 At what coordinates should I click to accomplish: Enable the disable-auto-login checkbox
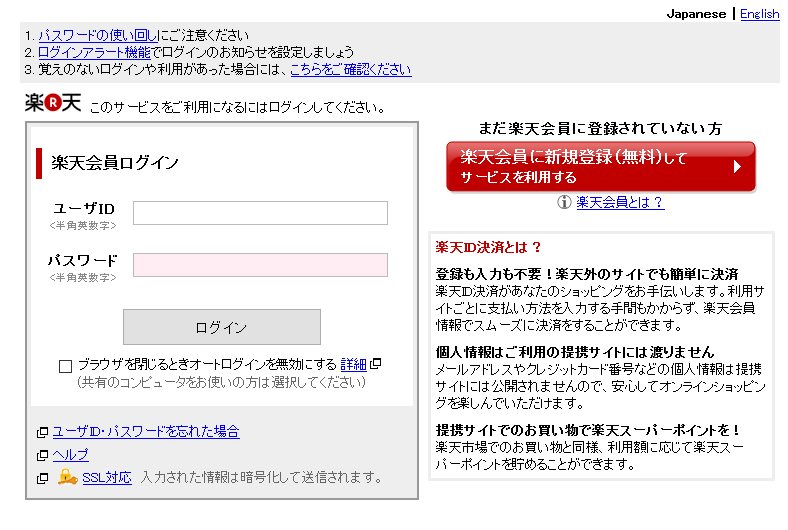(66, 365)
